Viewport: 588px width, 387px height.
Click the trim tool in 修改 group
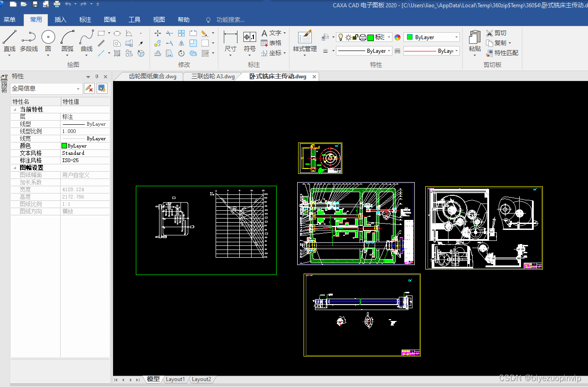tap(170, 33)
